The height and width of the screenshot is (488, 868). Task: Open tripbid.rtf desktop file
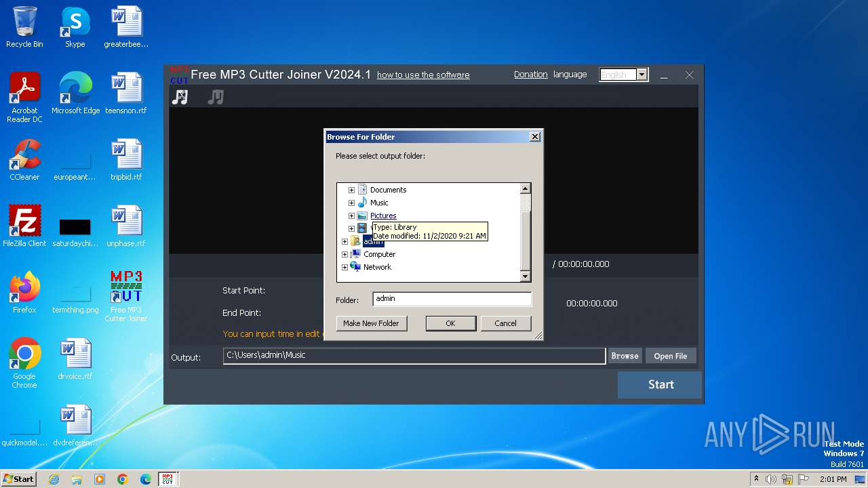point(126,161)
